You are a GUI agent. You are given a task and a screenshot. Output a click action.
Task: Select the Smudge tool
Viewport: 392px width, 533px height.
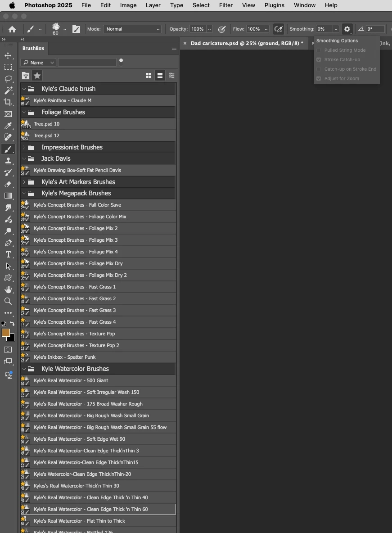click(8, 208)
